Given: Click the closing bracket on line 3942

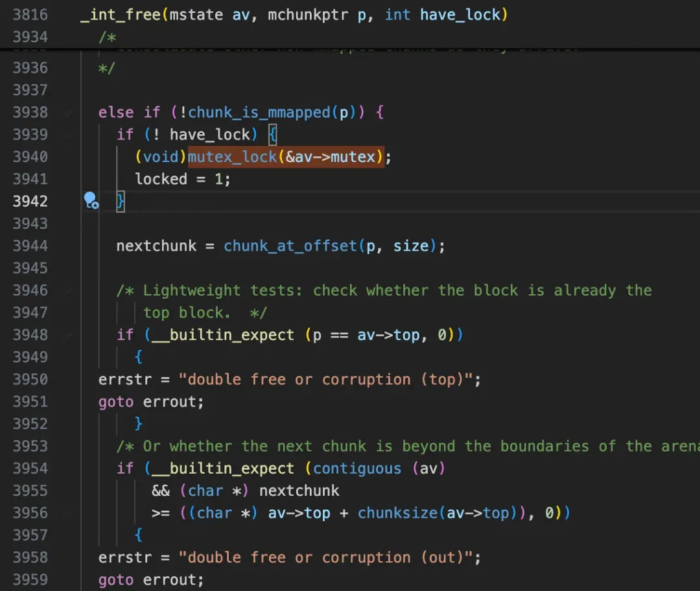Looking at the screenshot, I should tap(121, 202).
